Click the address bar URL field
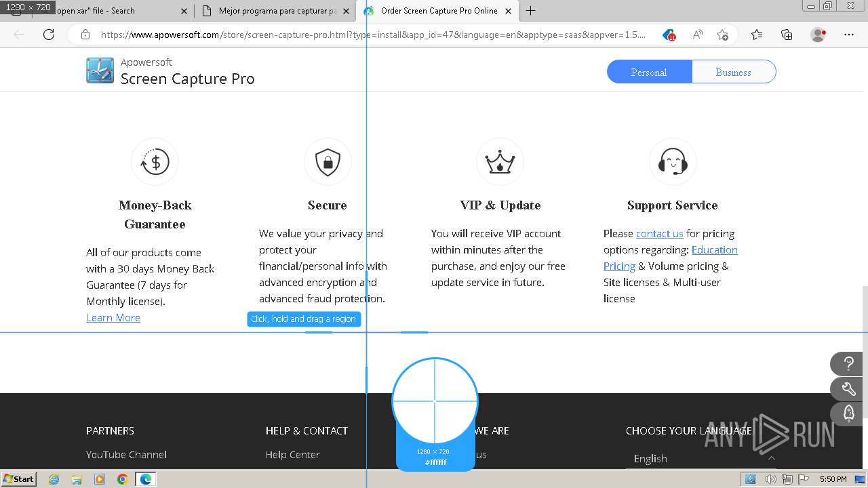This screenshot has width=868, height=488. 373,35
